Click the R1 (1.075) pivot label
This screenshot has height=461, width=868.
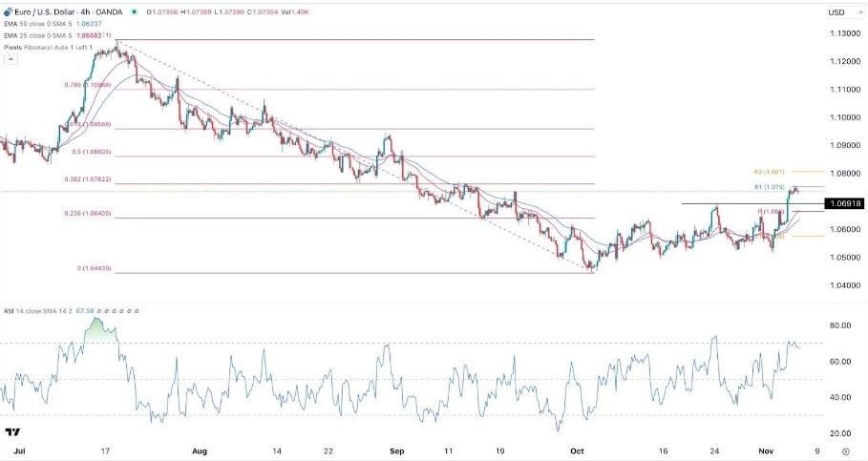(769, 187)
